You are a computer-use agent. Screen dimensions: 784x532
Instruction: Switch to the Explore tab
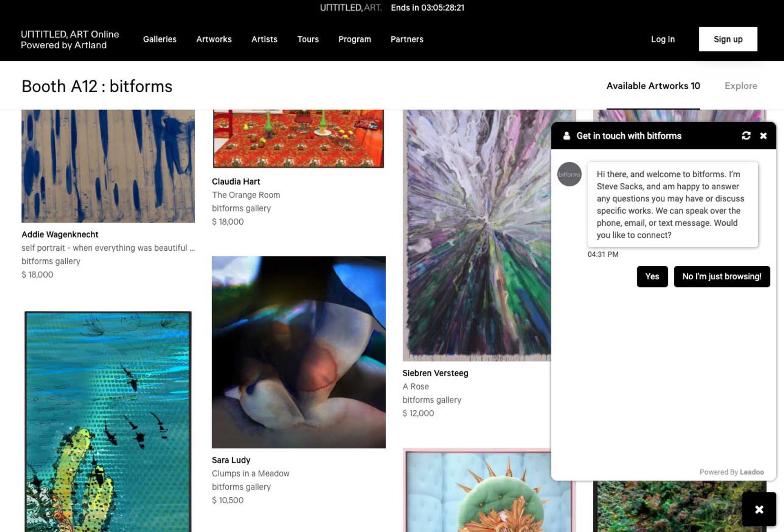[x=741, y=86]
